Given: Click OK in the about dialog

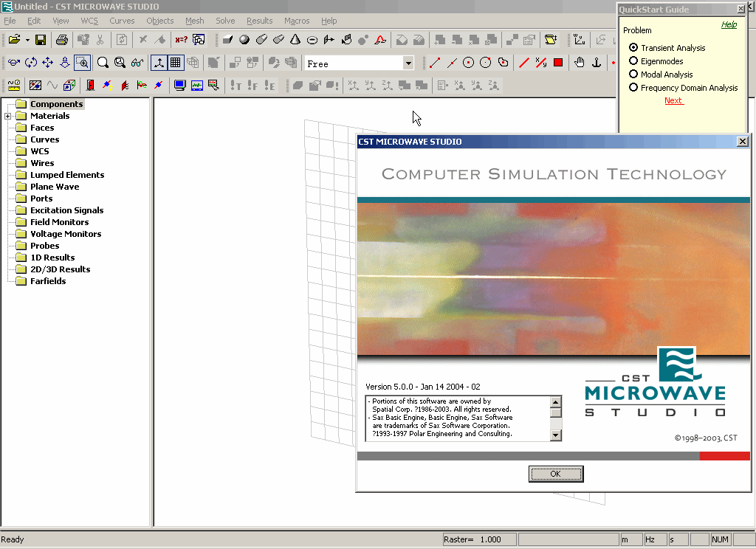Looking at the screenshot, I should click(556, 474).
